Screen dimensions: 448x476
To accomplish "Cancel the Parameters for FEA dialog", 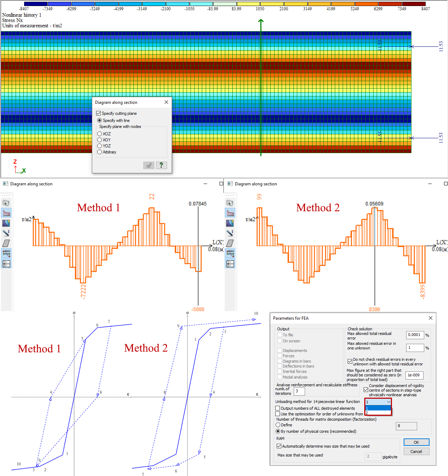I will coord(416,451).
